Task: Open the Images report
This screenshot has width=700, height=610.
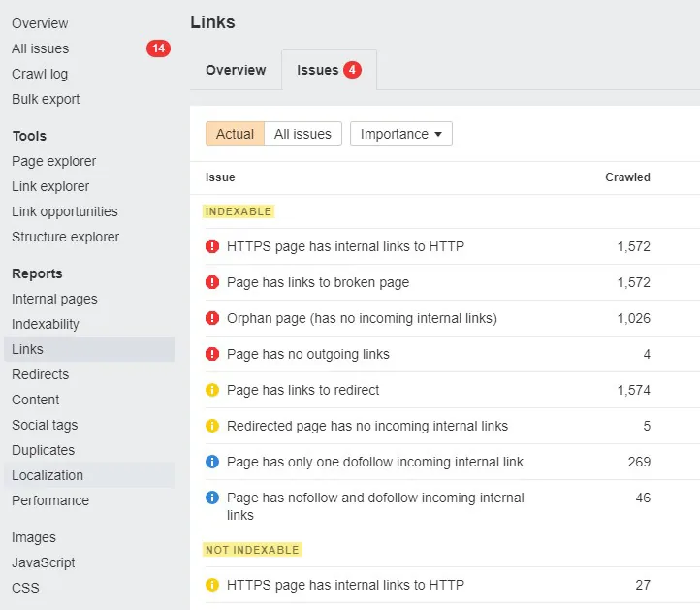Action: pos(34,537)
